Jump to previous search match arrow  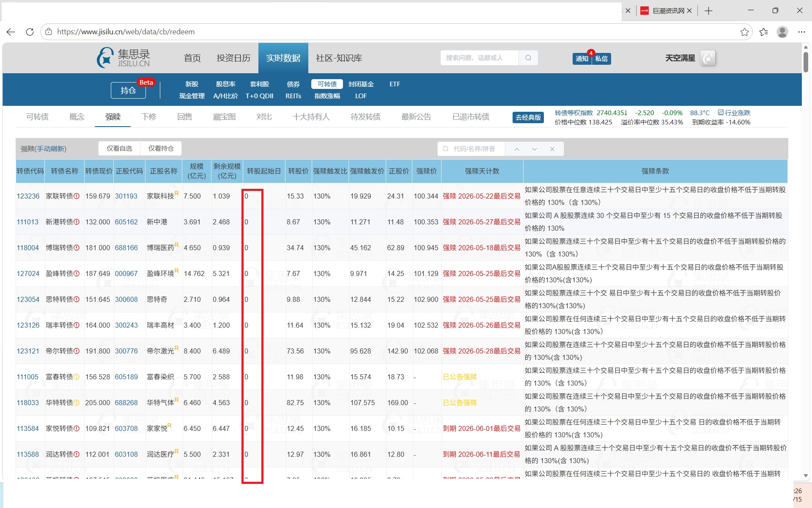(x=517, y=149)
